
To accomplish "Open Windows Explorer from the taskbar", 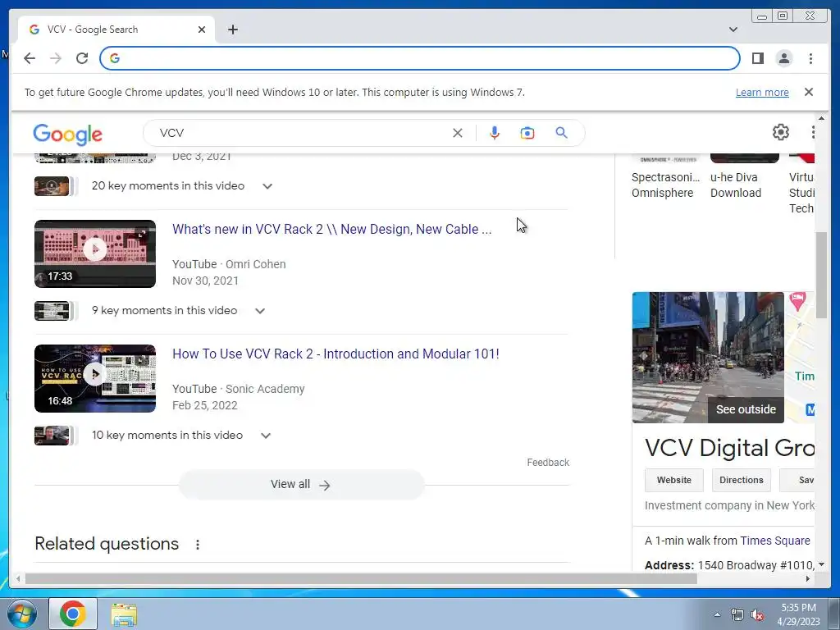I will pyautogui.click(x=124, y=614).
